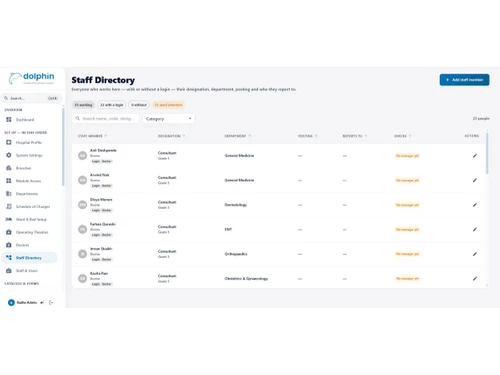500x375 pixels.
Task: Open edit pencil for Farhan Qureshi
Action: point(475,229)
